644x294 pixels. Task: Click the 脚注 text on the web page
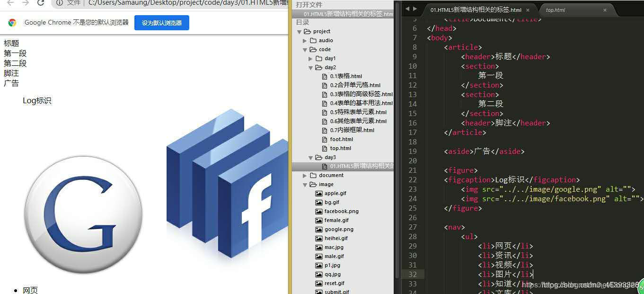coord(11,73)
